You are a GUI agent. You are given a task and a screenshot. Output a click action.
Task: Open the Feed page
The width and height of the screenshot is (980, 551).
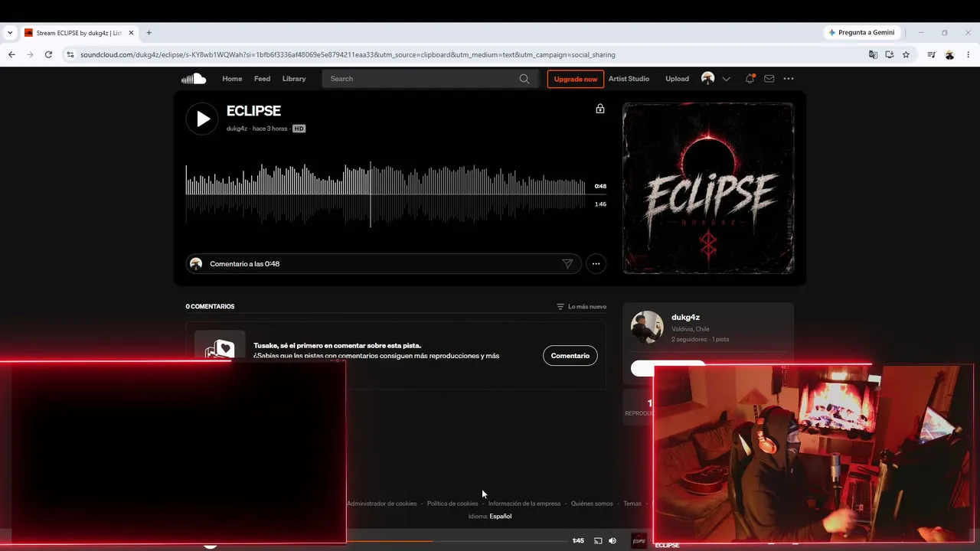tap(262, 79)
